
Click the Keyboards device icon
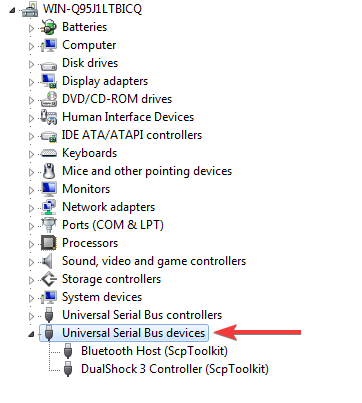49,153
